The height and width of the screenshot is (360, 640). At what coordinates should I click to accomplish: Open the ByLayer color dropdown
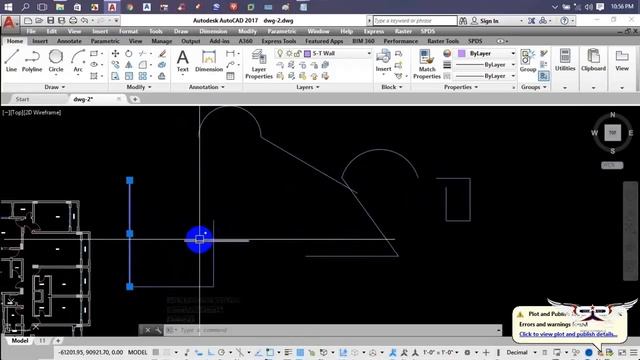(513, 53)
